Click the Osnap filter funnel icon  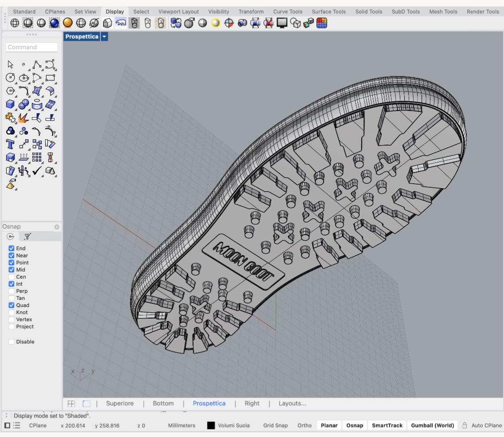(x=27, y=236)
